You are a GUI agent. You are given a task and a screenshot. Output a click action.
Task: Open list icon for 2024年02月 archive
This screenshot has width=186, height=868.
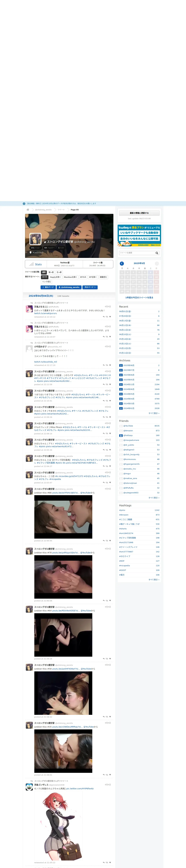pos(121,408)
